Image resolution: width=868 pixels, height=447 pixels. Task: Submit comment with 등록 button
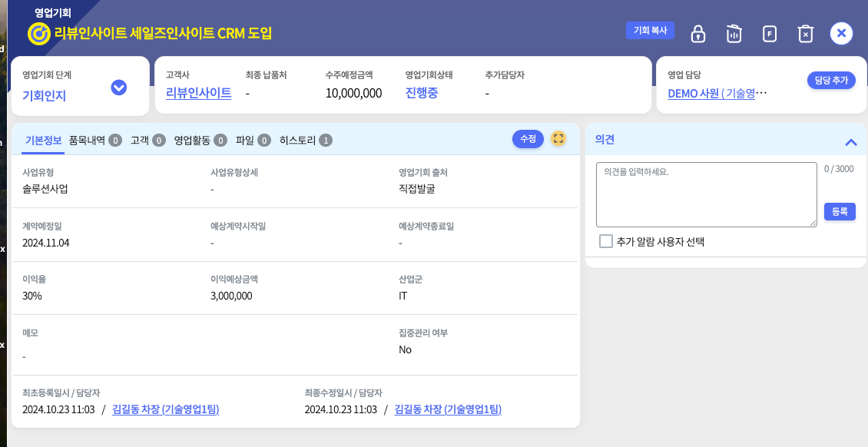tap(840, 212)
